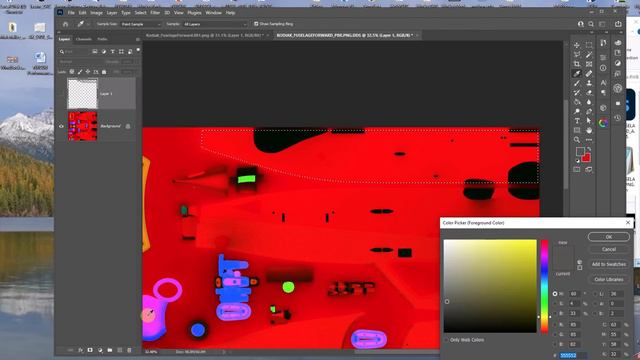Select the Blur tool
The width and height of the screenshot is (640, 360).
(x=589, y=102)
